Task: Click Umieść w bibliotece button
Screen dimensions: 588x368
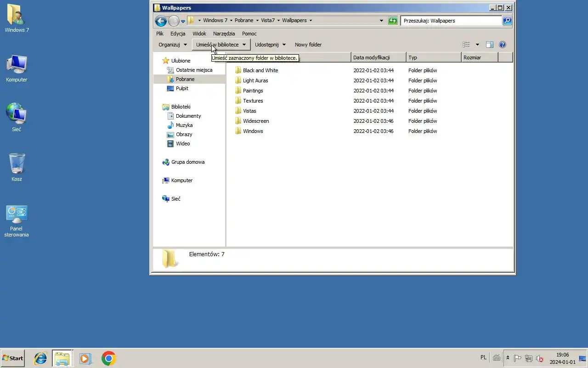Action: (x=221, y=45)
